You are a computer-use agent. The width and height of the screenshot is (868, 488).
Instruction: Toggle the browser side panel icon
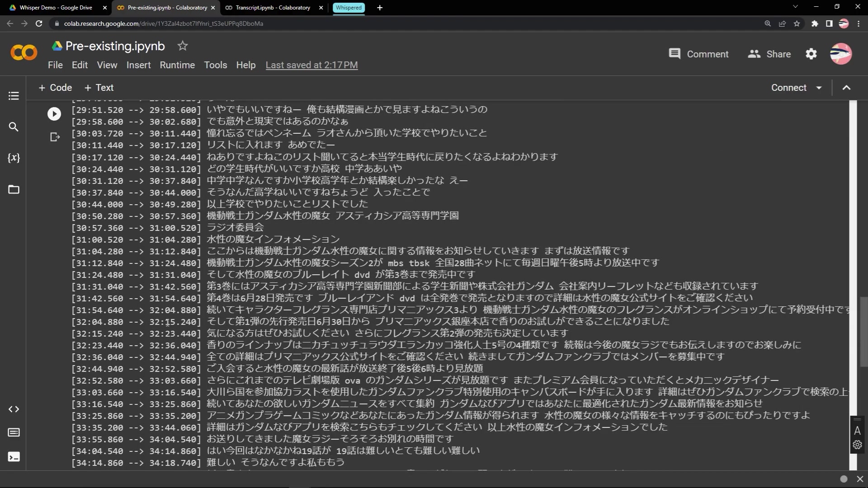pyautogui.click(x=829, y=23)
